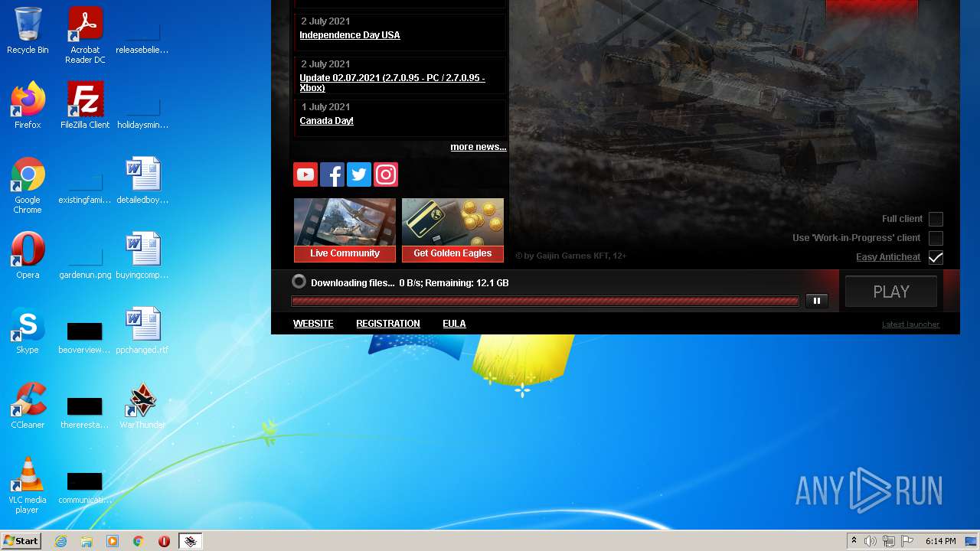Image resolution: width=980 pixels, height=551 pixels.
Task: Open the YouTube social icon
Action: 305,174
